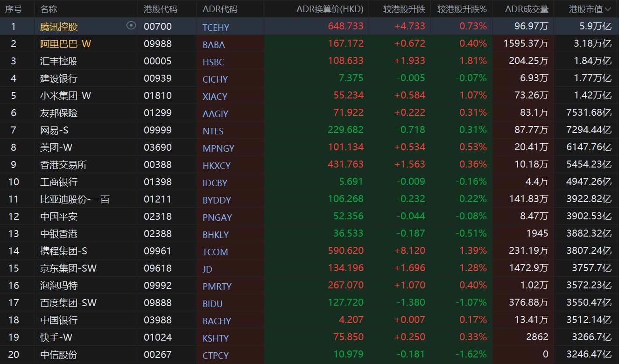Viewport: 619px width, 364px height.
Task: Click the BABA ADR code
Action: click(x=214, y=45)
